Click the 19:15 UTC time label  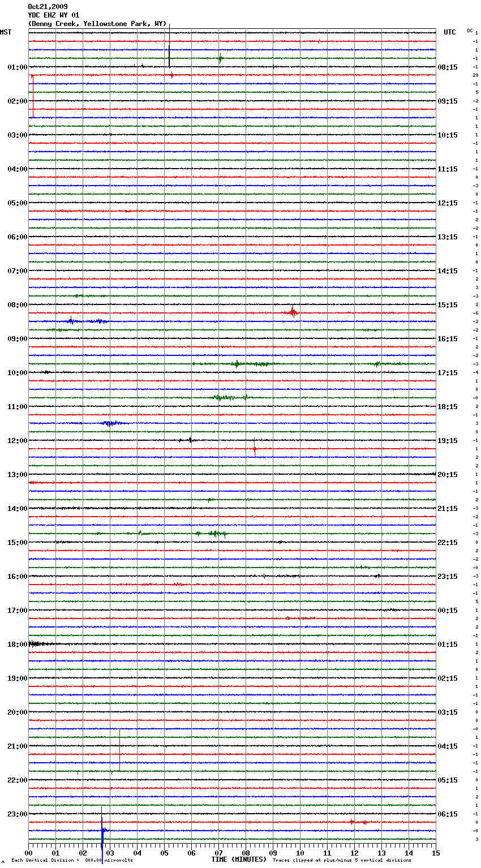point(448,441)
